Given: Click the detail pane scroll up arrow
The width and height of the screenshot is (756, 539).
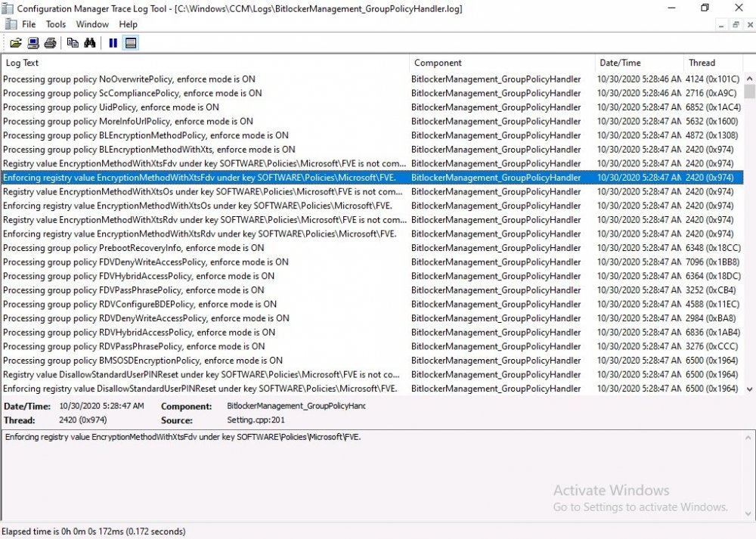Looking at the screenshot, I should click(x=748, y=438).
